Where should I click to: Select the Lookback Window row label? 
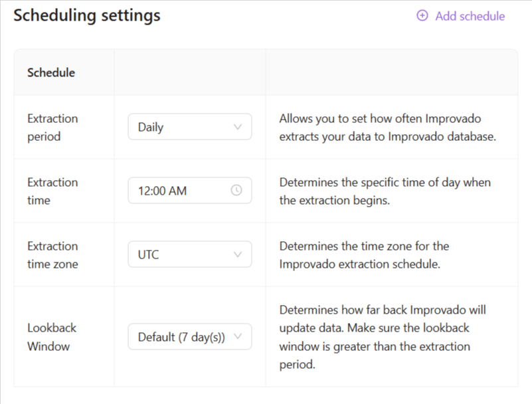52,337
